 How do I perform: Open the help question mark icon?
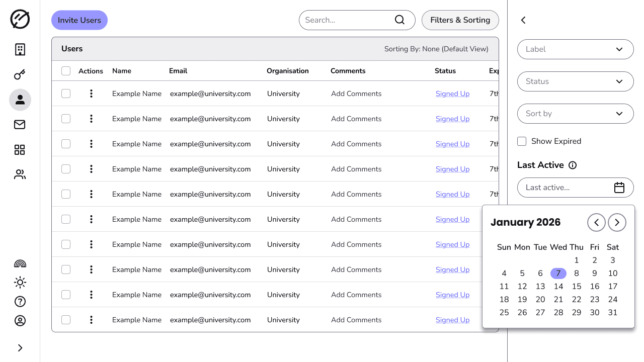(x=20, y=302)
